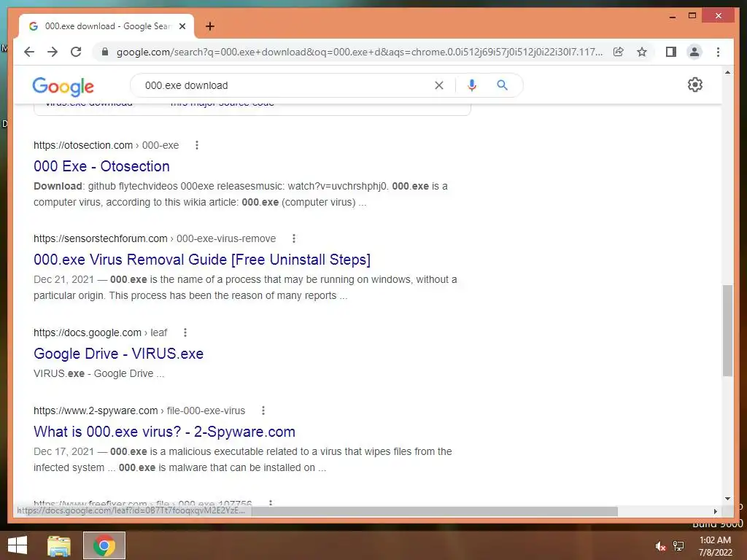The image size is (747, 560).
Task: Open Google quick settings gear
Action: coord(695,85)
